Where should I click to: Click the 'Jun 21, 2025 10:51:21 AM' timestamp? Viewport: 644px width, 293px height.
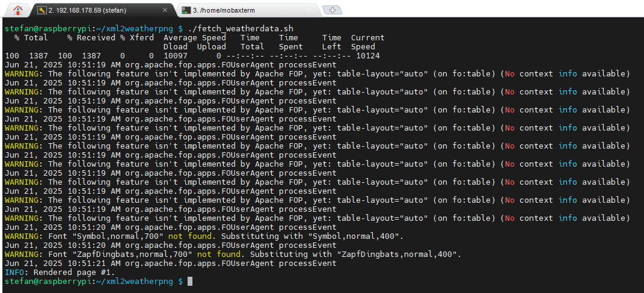coord(63,263)
